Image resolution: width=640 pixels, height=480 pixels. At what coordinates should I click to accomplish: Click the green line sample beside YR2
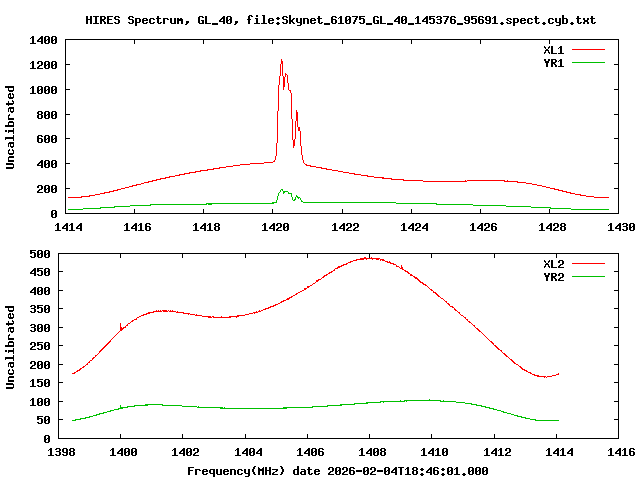[x=590, y=276]
